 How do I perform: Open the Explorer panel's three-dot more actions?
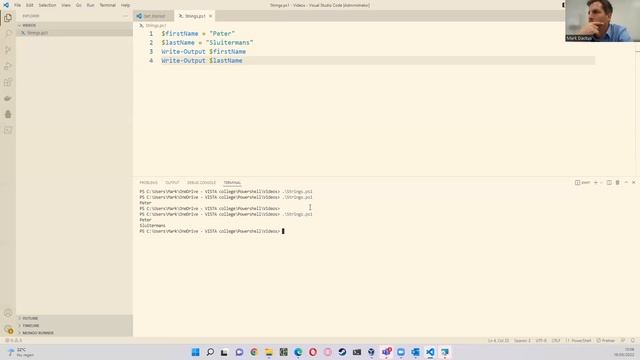tap(125, 16)
